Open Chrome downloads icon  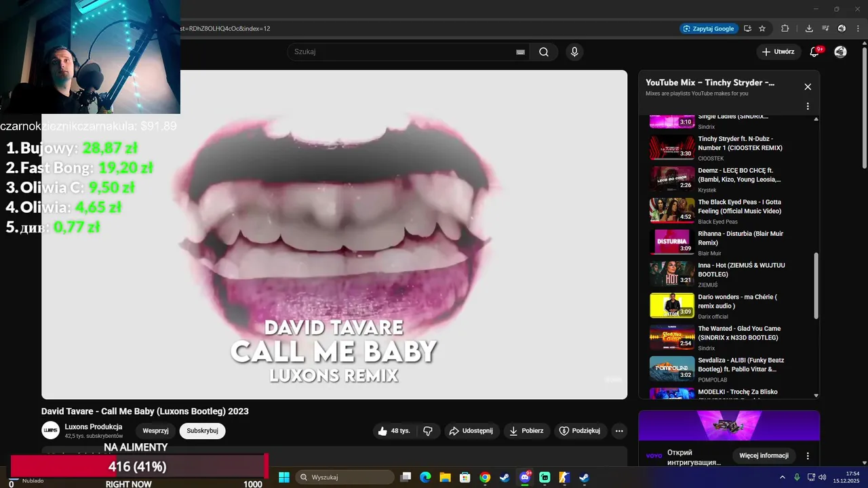809,28
